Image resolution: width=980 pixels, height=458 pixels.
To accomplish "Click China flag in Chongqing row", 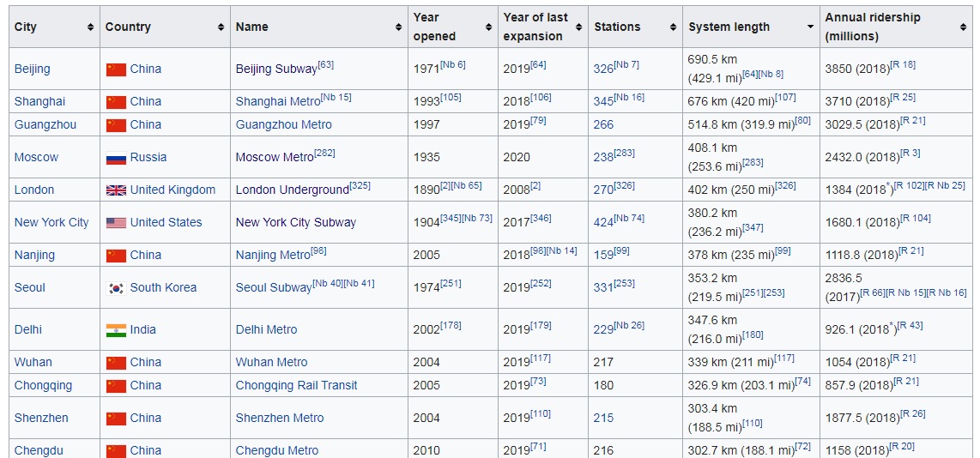I will [116, 385].
